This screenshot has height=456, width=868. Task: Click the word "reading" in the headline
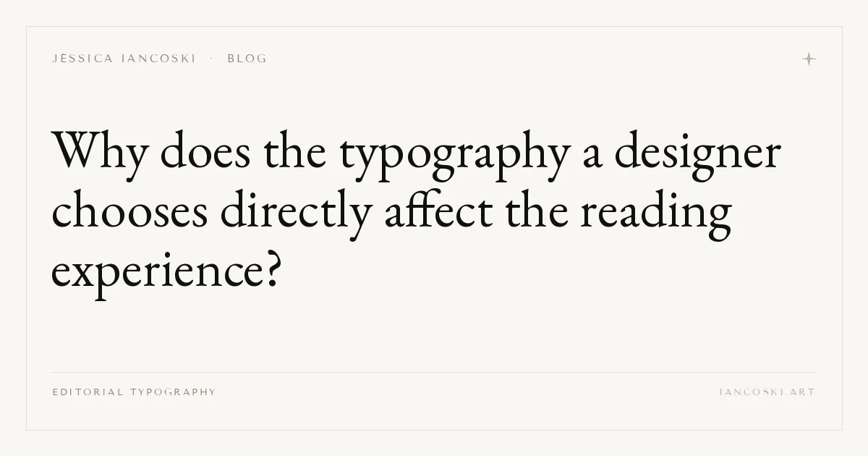coord(655,214)
